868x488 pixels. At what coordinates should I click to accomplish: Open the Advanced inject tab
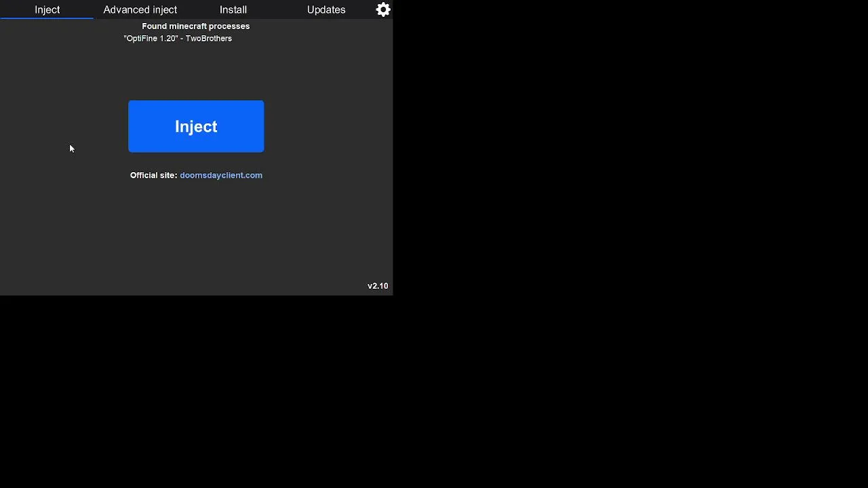click(x=140, y=9)
